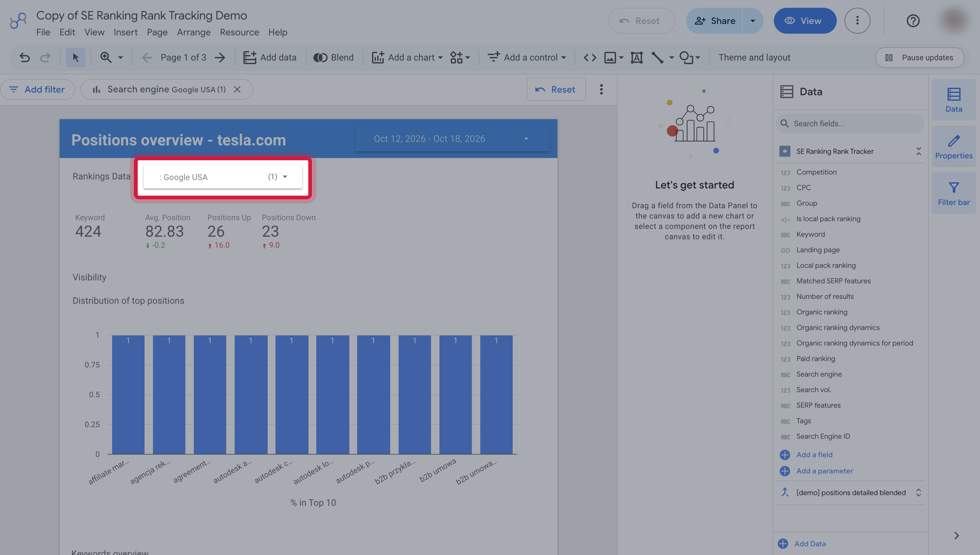Select the Keyword field
The image size is (980, 555).
tap(810, 234)
